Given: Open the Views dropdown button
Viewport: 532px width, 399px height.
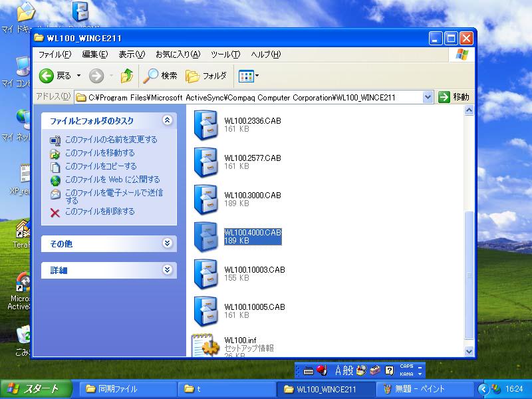Looking at the screenshot, I should pos(248,76).
